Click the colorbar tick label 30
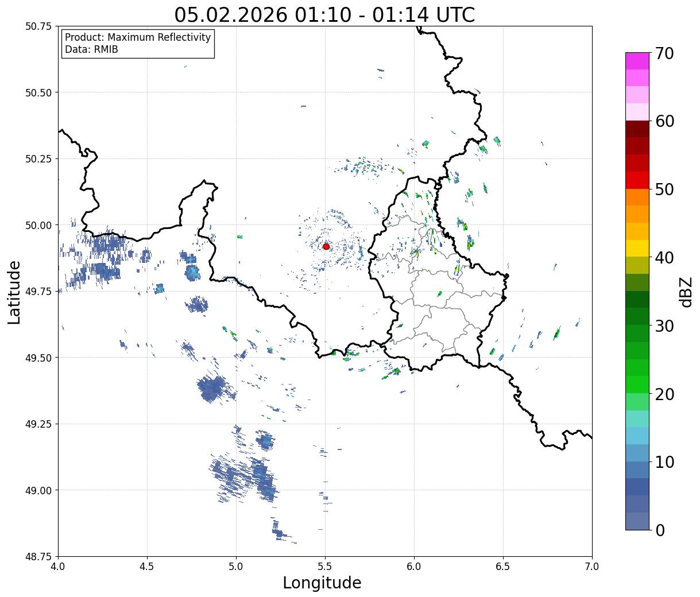The height and width of the screenshot is (597, 700). click(664, 325)
